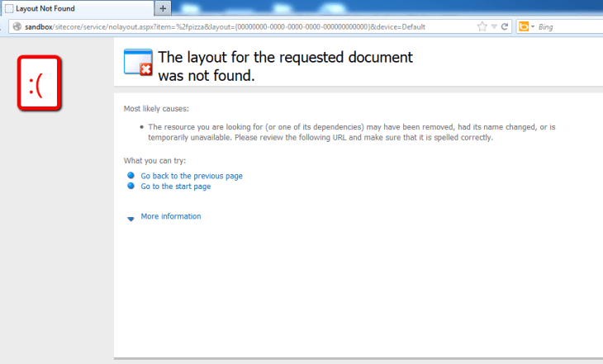The height and width of the screenshot is (364, 603).
Task: Click the layout error window icon
Action: 137,64
